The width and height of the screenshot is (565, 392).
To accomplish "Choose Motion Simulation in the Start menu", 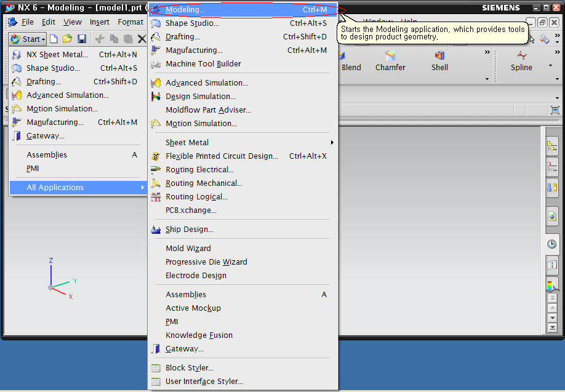I will click(x=78, y=109).
